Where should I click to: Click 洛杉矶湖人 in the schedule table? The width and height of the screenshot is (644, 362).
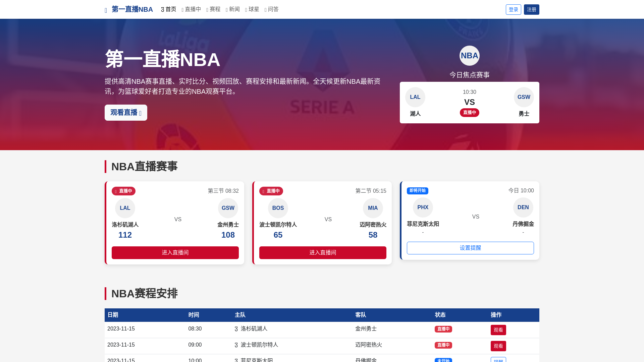pos(254,329)
